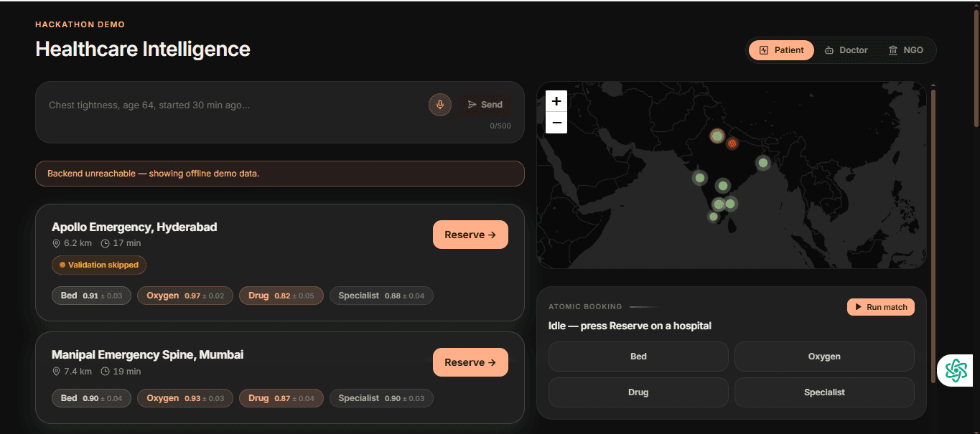Screen dimensions: 980x434
Task: Reserve Manipal Emergency Spine, Mumbai
Action: point(470,362)
